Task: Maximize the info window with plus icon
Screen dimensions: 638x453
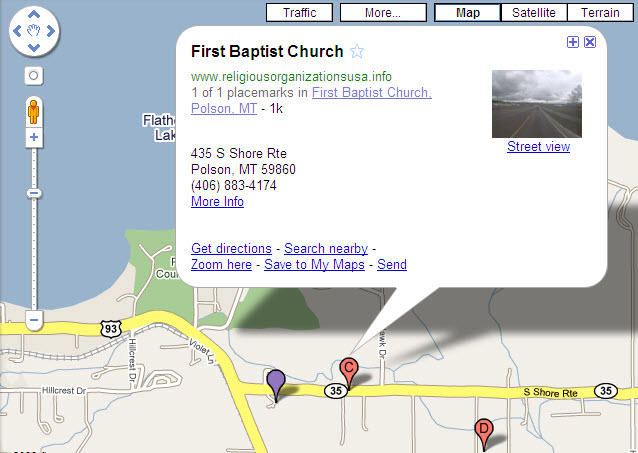Action: pos(573,42)
